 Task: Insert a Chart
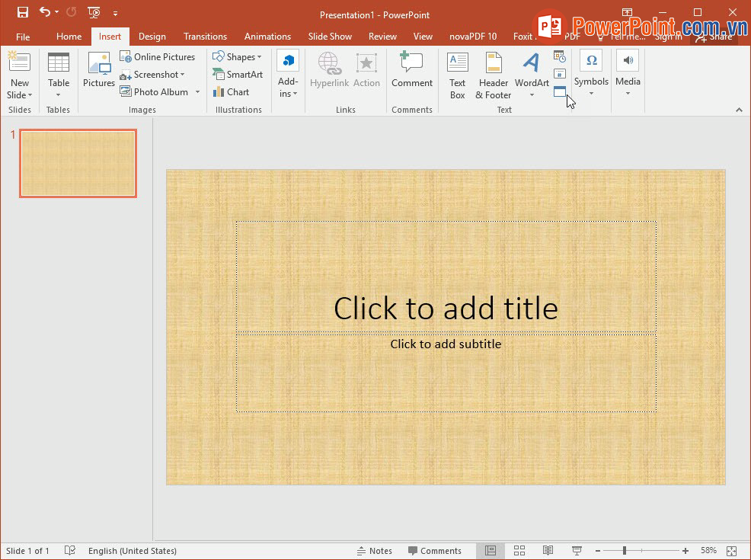point(231,92)
